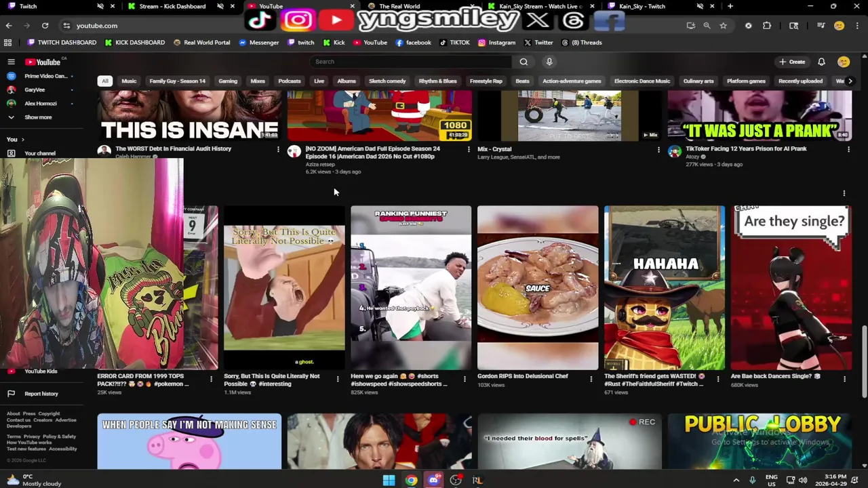Start voice search with microphone icon

pyautogui.click(x=549, y=62)
